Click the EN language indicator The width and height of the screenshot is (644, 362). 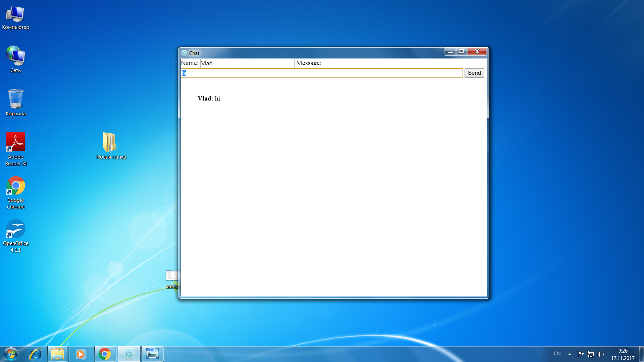557,354
